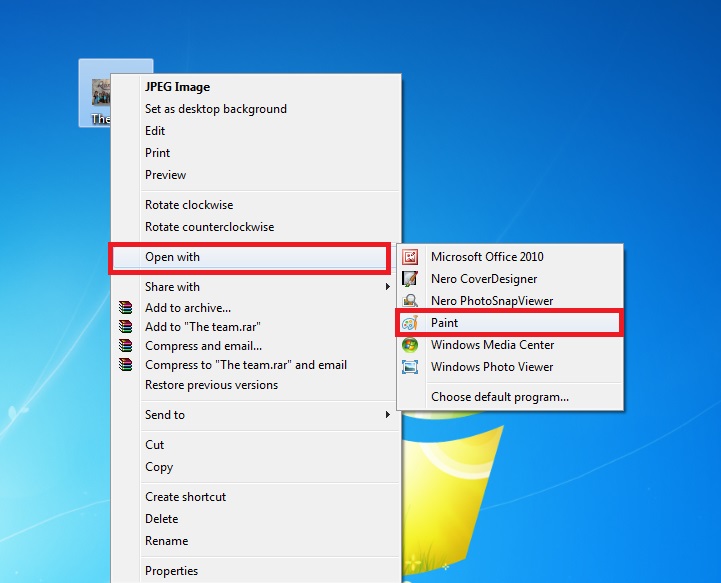Screen dimensions: 721x583
Task: Click Choose default program entry
Action: (499, 397)
